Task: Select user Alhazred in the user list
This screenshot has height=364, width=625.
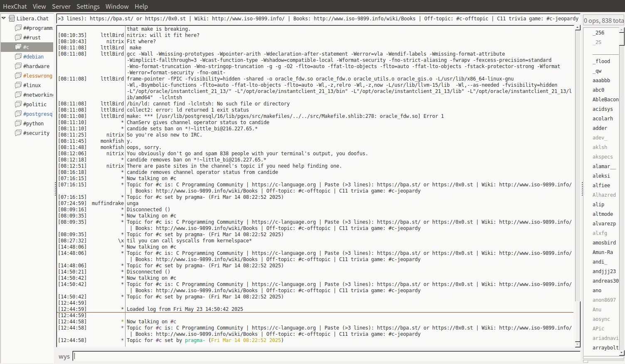Action: (604, 195)
